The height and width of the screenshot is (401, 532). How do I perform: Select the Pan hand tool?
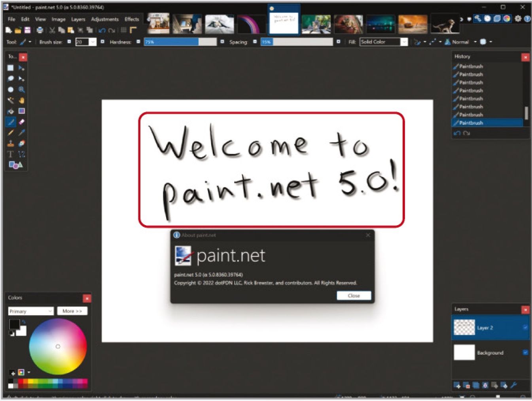point(21,100)
